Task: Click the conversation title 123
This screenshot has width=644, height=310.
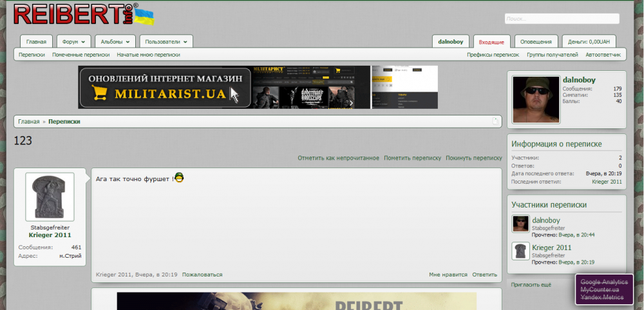Action: tap(23, 140)
